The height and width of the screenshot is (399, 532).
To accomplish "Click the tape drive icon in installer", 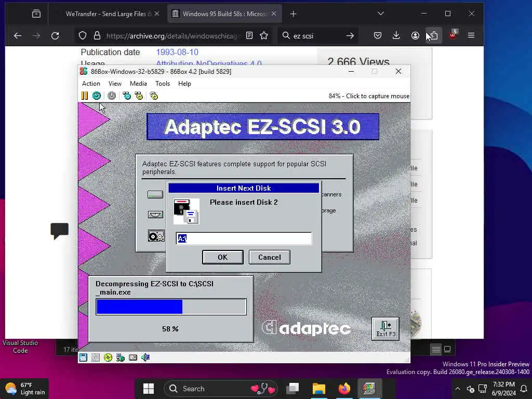I will tap(156, 235).
